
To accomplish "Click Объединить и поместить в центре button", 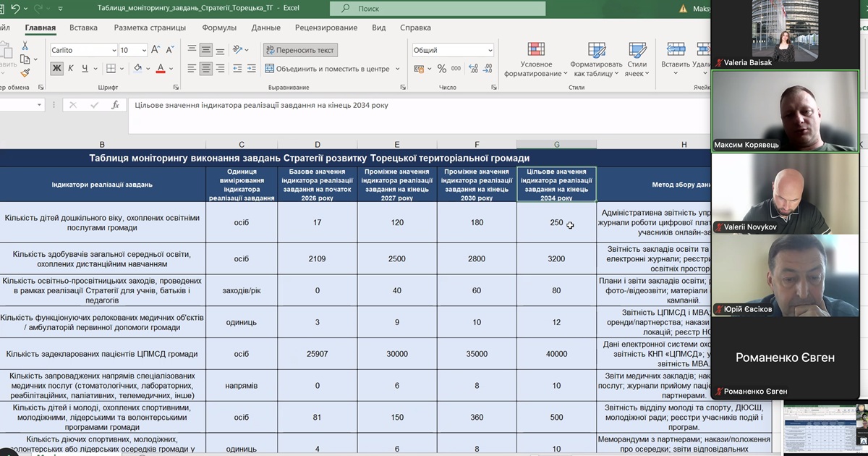I will pyautogui.click(x=327, y=69).
